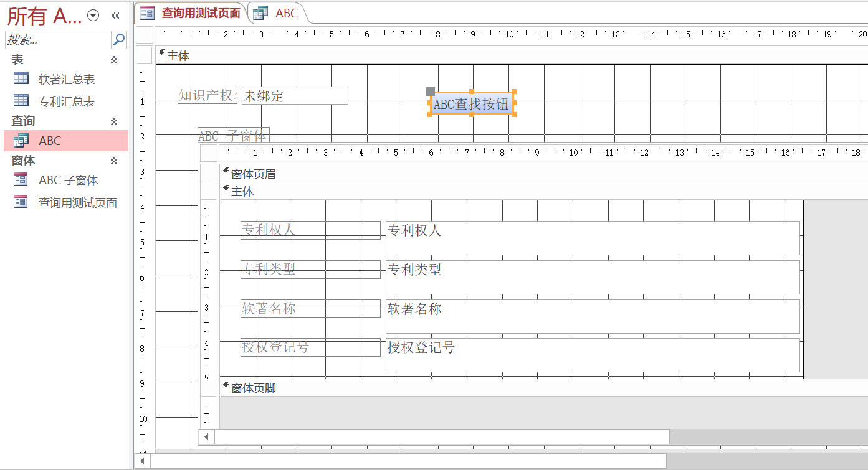Switch to the 查询用测试页面 tab

click(x=191, y=12)
